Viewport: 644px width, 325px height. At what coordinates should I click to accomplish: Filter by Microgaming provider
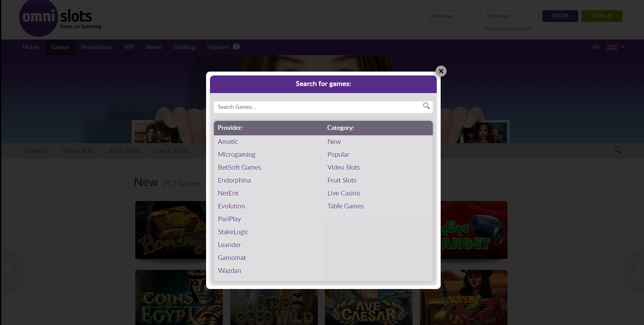pyautogui.click(x=236, y=154)
